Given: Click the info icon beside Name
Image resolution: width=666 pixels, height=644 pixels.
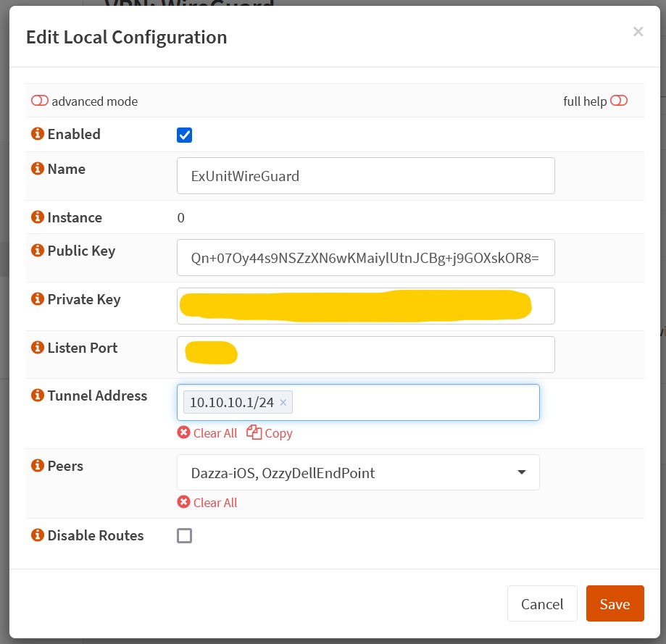Looking at the screenshot, I should (37, 169).
